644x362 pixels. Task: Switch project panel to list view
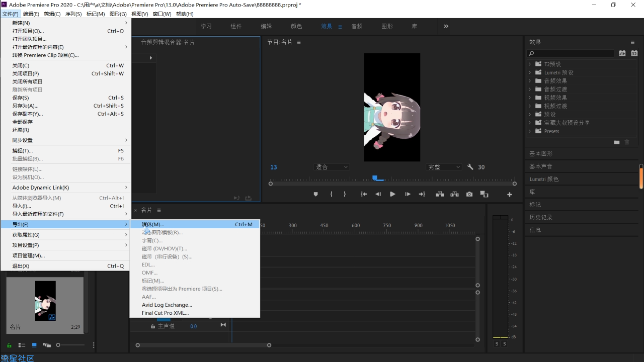[x=22, y=345]
